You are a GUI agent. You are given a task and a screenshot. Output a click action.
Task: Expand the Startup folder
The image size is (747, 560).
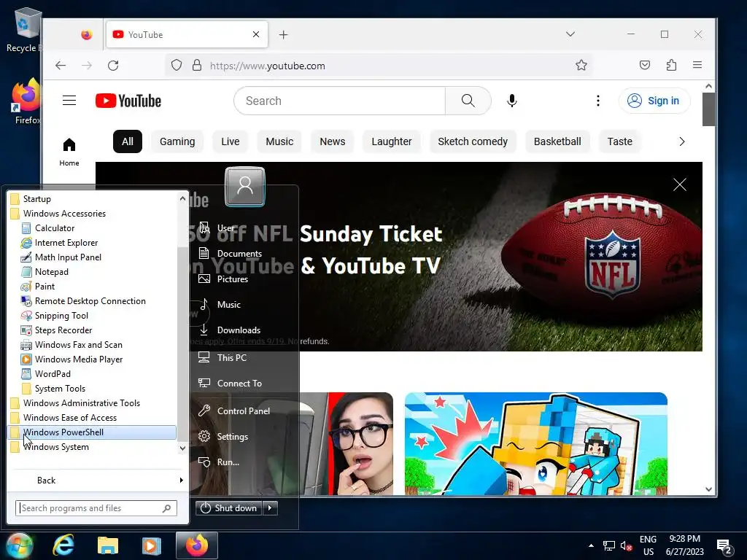coord(31,199)
